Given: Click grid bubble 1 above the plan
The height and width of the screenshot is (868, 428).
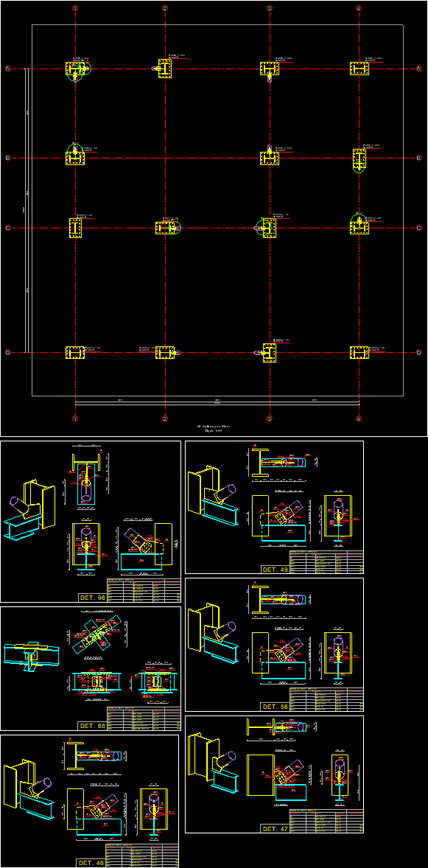Looking at the screenshot, I should (x=75, y=8).
